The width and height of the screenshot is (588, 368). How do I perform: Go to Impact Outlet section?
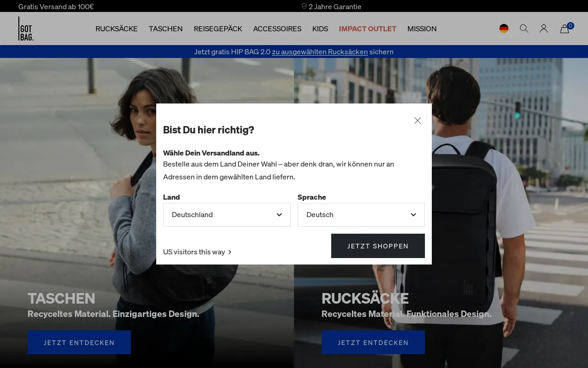367,29
